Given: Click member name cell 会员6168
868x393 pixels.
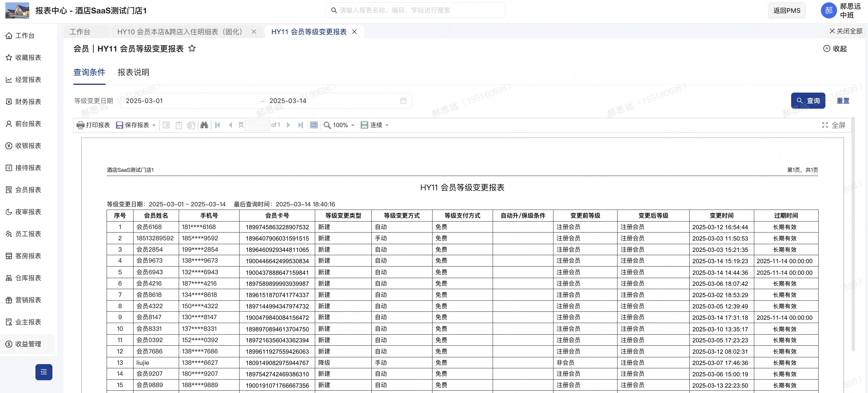Looking at the screenshot, I should (156, 227).
